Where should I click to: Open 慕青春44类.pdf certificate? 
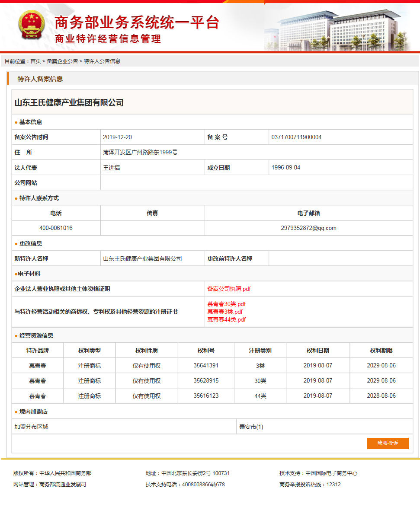[226, 319]
